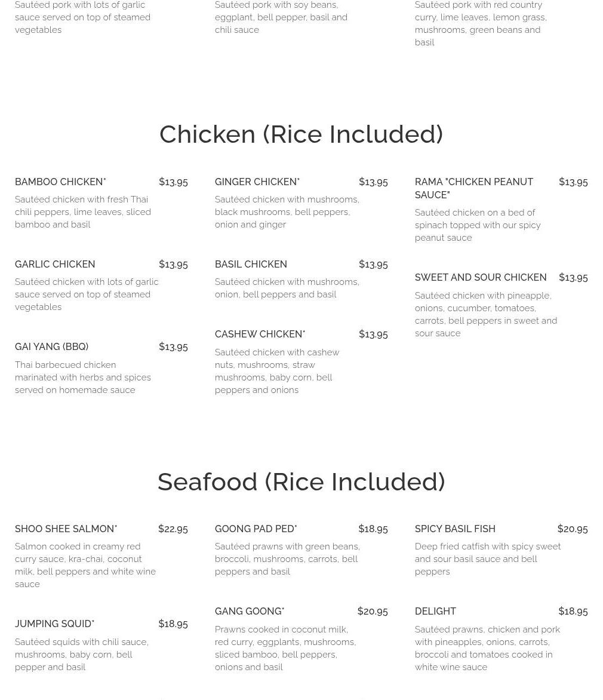This screenshot has width=603, height=700.
Task: Click the Basil Chicken dish name
Action: [251, 264]
